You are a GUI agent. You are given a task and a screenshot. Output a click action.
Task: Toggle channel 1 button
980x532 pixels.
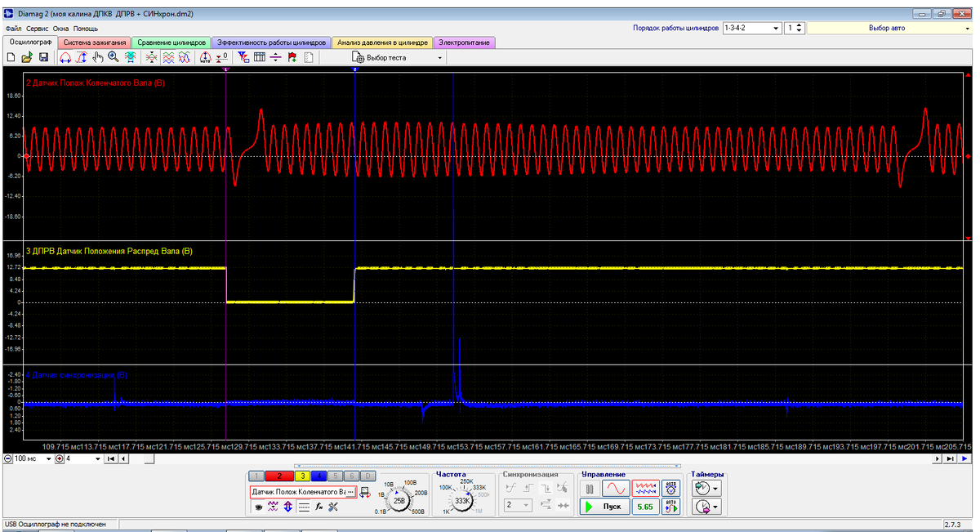[x=256, y=476]
